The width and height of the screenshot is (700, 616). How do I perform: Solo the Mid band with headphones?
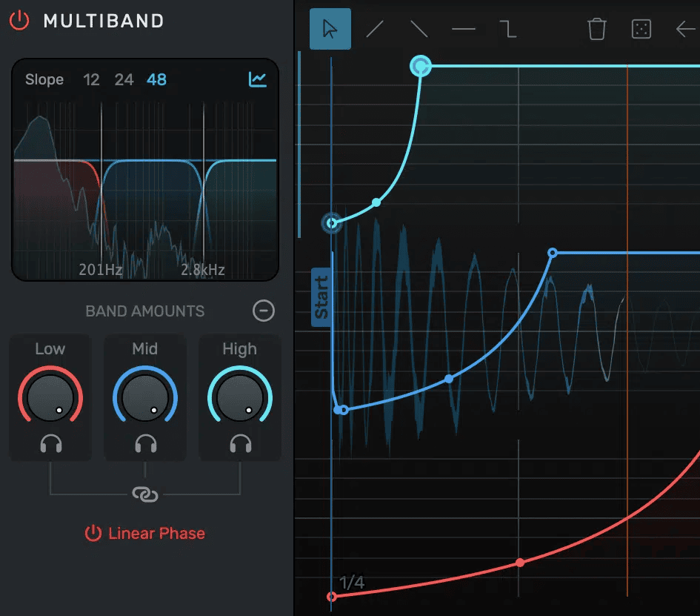(x=145, y=444)
